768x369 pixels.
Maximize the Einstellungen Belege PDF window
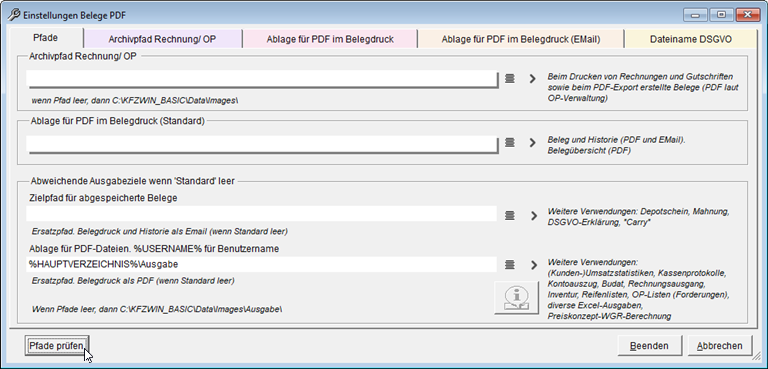721,15
